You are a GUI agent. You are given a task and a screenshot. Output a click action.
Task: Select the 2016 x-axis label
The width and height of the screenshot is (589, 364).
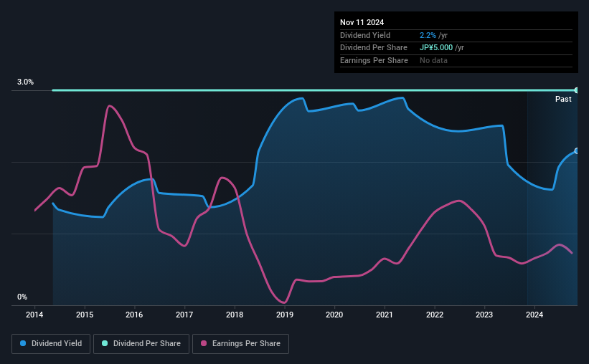134,315
